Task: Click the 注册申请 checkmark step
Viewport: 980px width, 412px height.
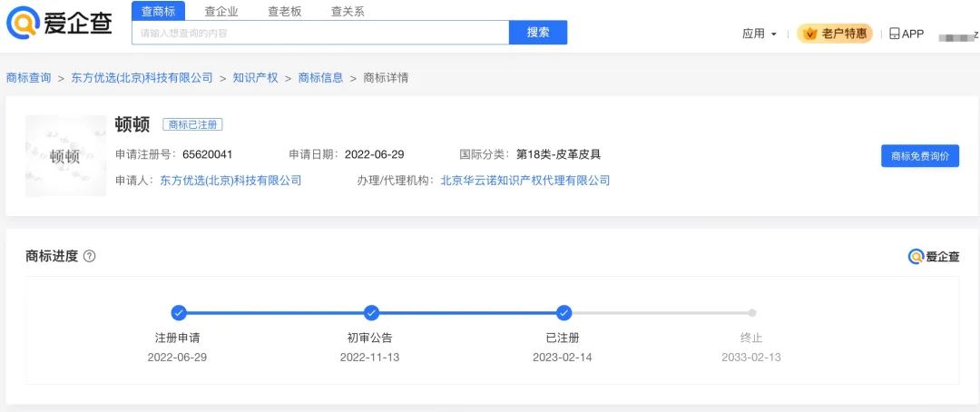Action: point(179,313)
